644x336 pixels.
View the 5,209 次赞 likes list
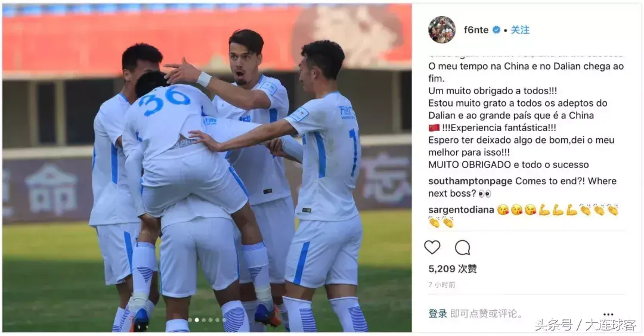tap(453, 269)
